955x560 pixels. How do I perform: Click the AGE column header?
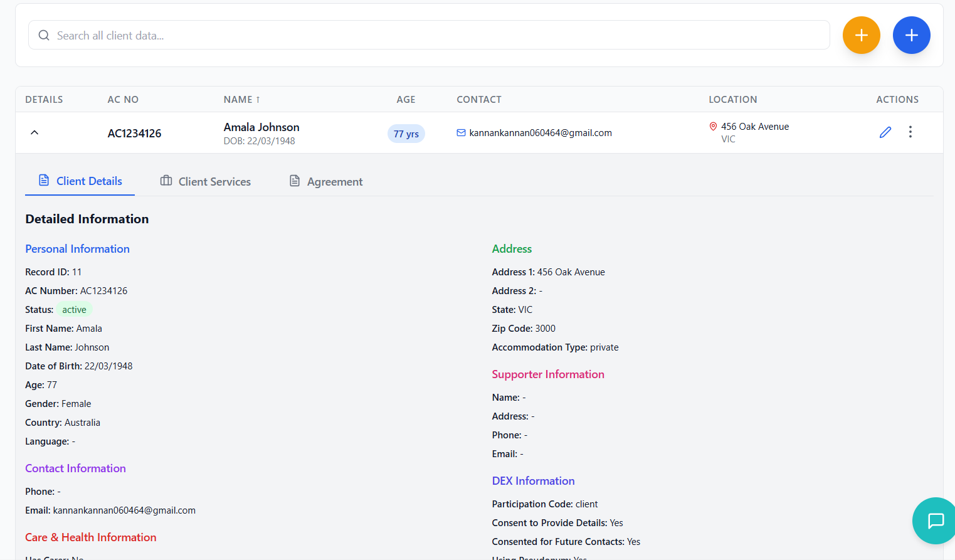(406, 100)
